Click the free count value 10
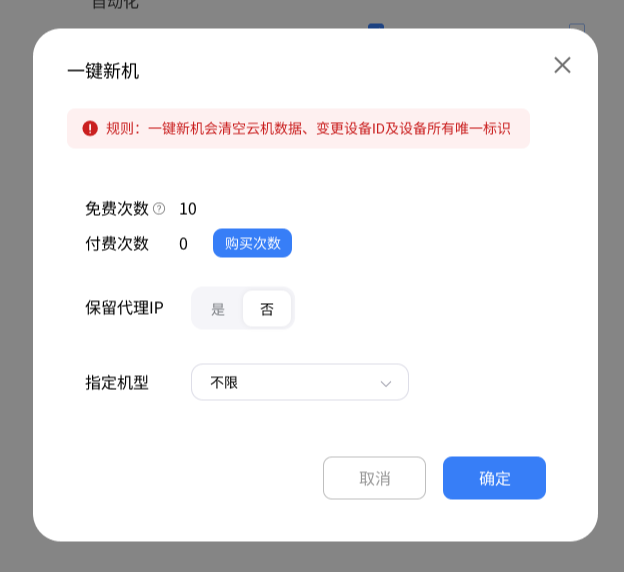 pyautogui.click(x=188, y=209)
